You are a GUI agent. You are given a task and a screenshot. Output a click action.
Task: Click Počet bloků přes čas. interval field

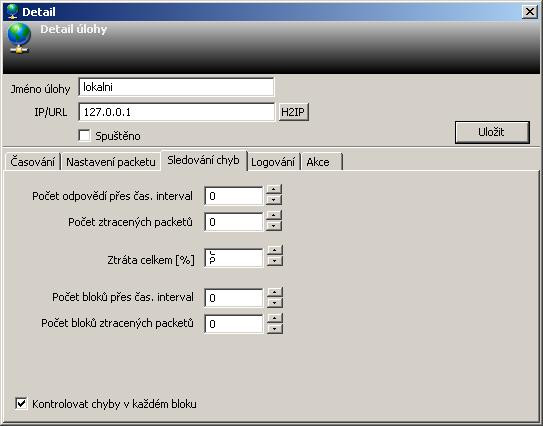tap(234, 298)
